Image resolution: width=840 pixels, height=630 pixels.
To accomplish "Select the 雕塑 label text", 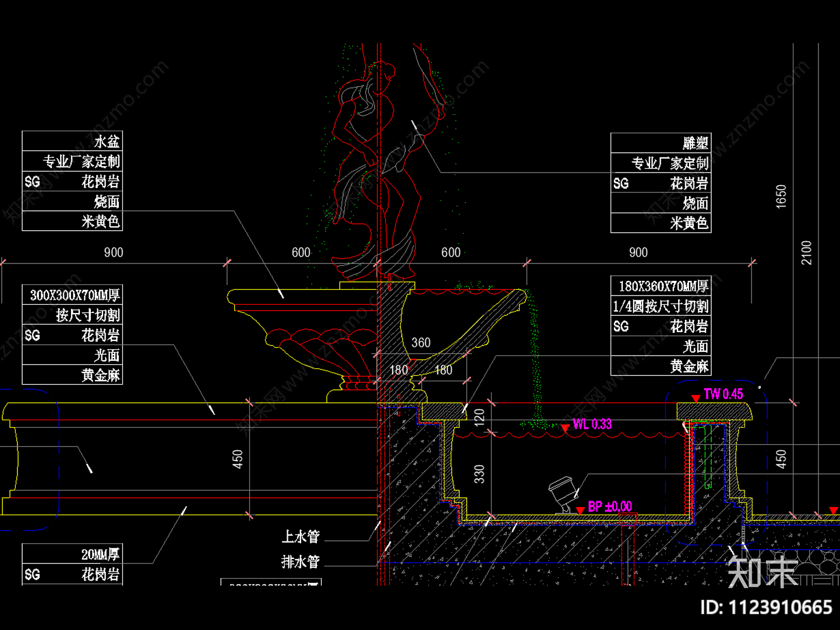I will 696,143.
